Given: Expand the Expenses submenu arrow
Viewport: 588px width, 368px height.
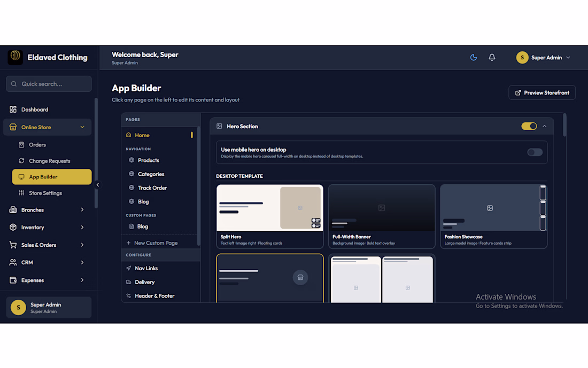Looking at the screenshot, I should [x=82, y=280].
